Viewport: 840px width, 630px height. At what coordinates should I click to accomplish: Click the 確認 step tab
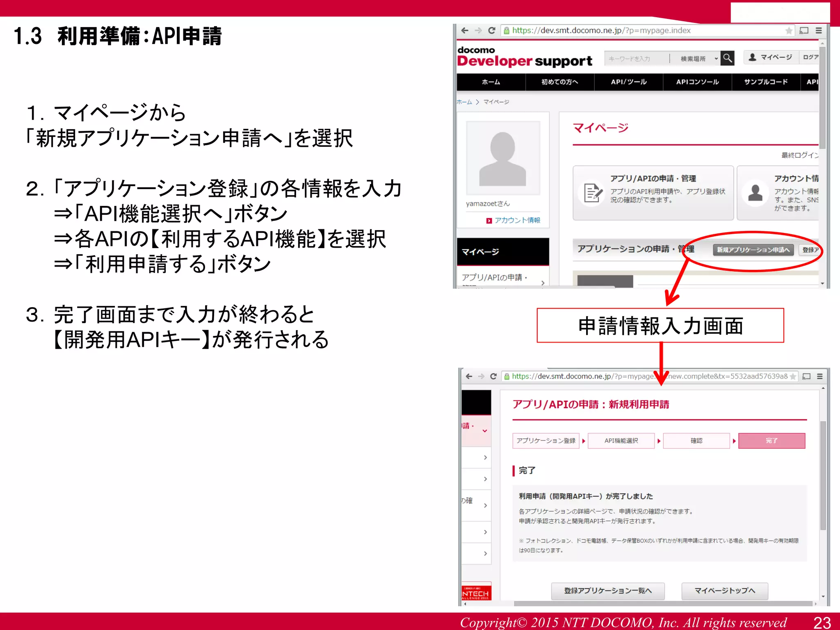pyautogui.click(x=696, y=441)
